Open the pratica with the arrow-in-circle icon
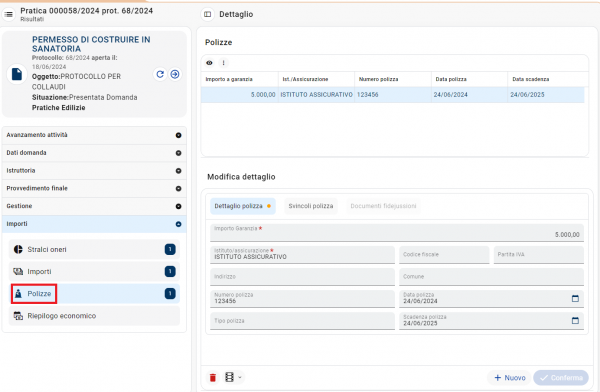The width and height of the screenshot is (600, 392). (175, 74)
